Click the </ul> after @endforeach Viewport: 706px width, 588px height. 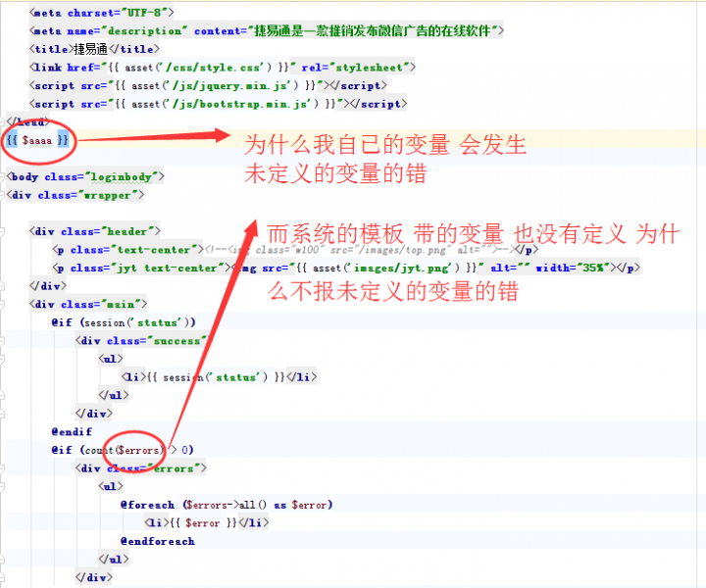pyautogui.click(x=114, y=560)
